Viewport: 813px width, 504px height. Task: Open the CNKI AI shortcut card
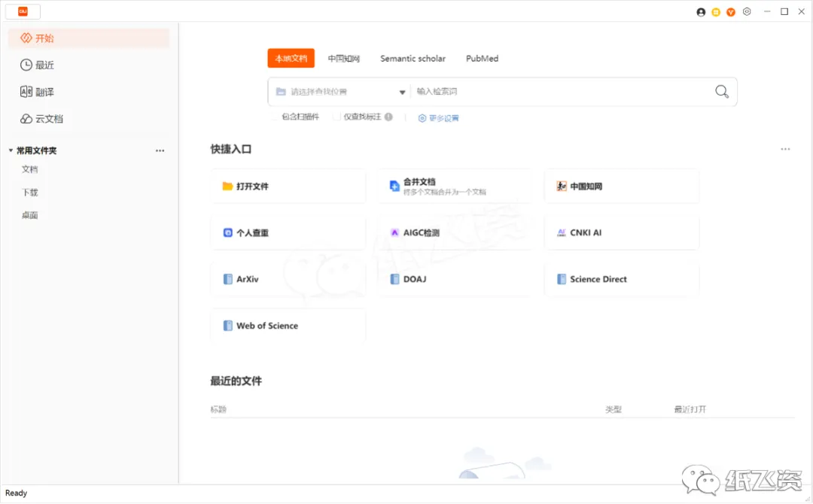click(x=623, y=232)
